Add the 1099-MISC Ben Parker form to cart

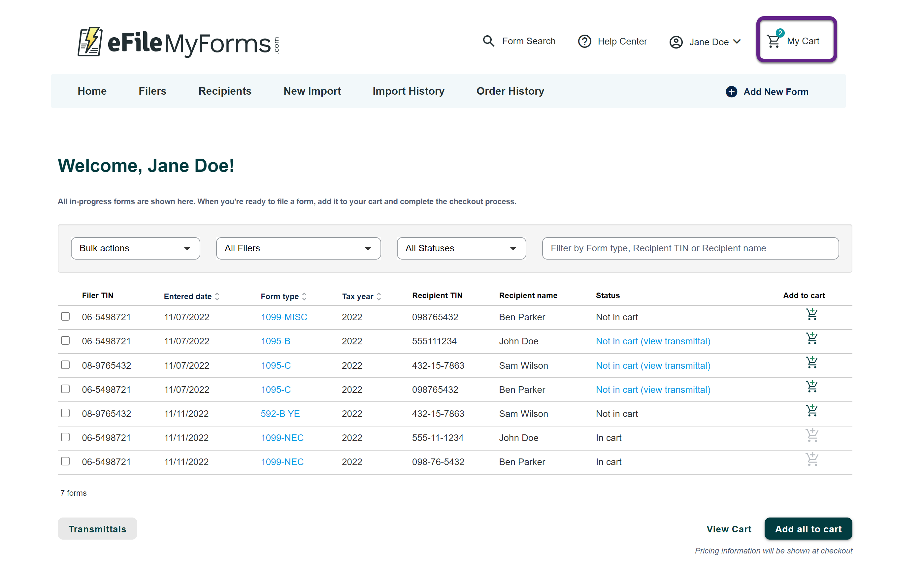click(x=811, y=314)
